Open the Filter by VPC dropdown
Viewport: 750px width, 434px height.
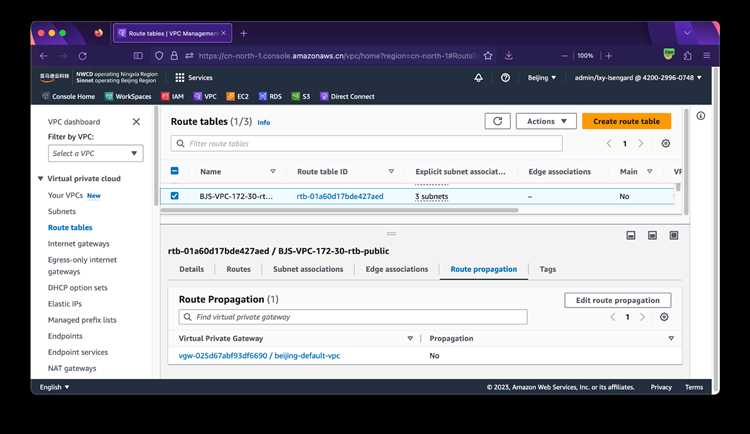coord(95,153)
